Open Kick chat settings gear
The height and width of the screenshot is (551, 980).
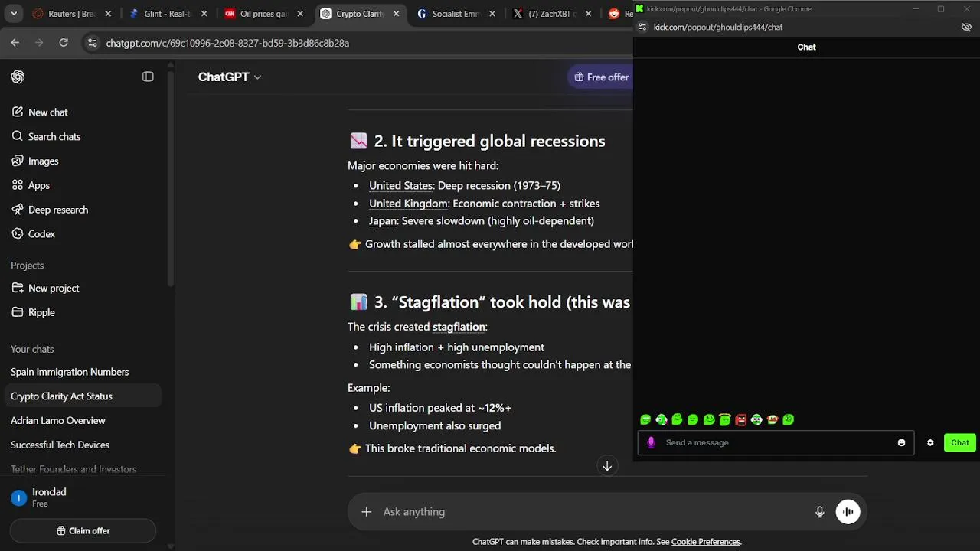pos(930,442)
